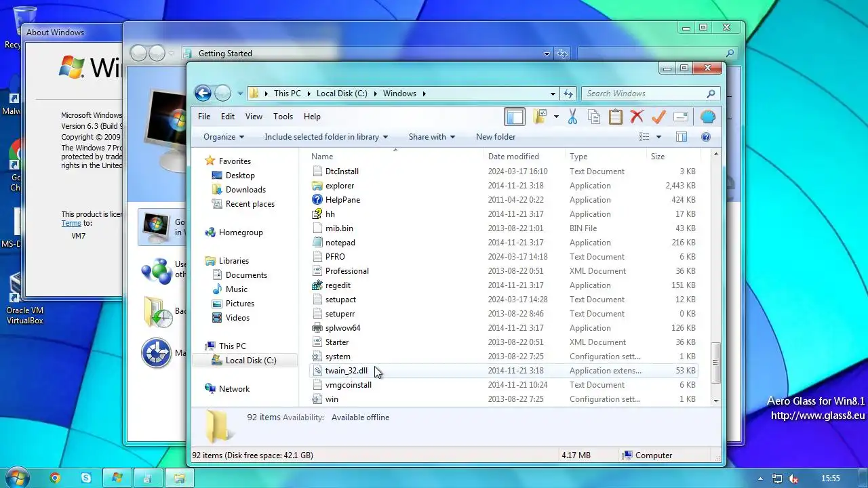The image size is (868, 488).
Task: Toggle the preview pane icon
Action: point(682,137)
